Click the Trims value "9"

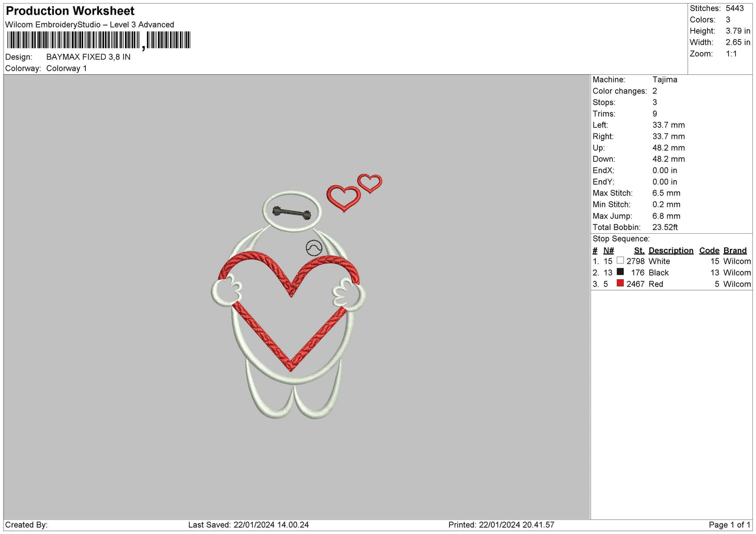655,114
